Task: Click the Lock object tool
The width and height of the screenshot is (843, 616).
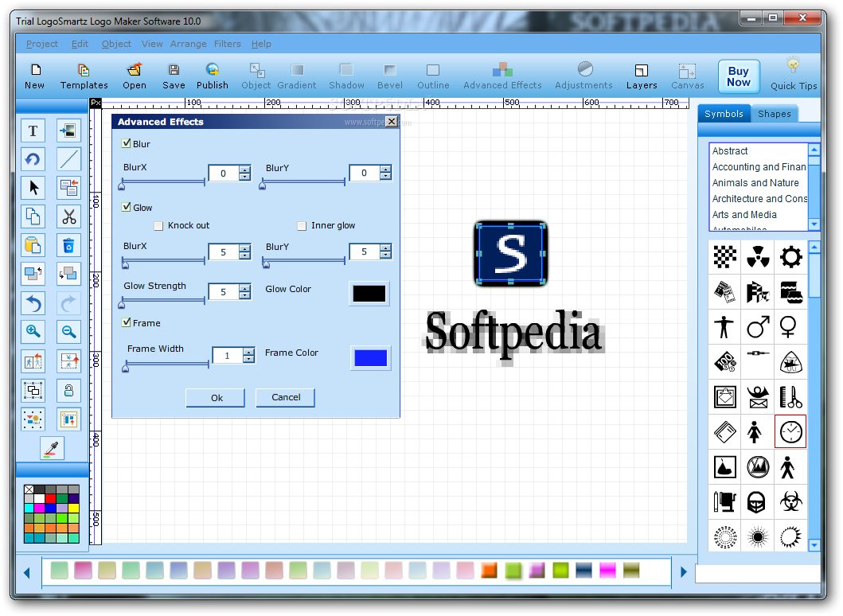Action: [68, 390]
